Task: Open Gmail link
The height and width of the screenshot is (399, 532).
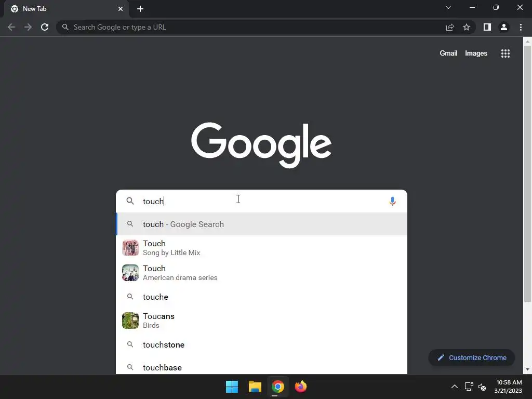Action: coord(448,54)
